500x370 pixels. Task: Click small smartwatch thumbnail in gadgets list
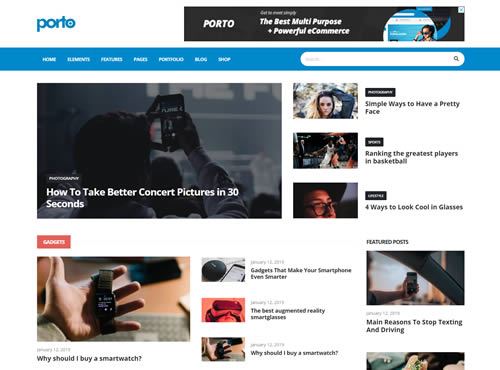223,349
